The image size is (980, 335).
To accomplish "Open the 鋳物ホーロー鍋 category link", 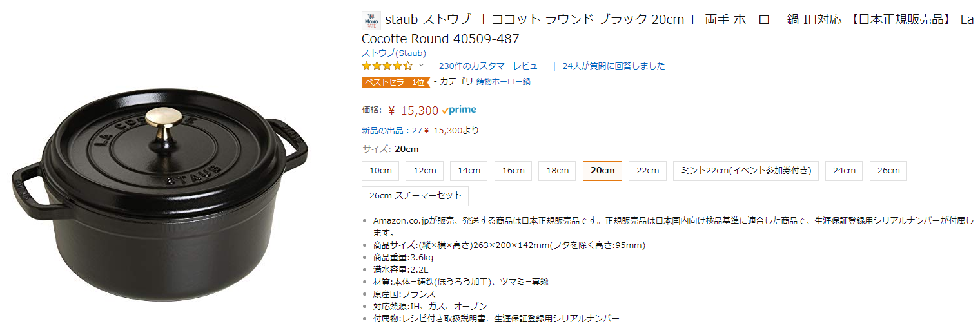I will coord(503,82).
